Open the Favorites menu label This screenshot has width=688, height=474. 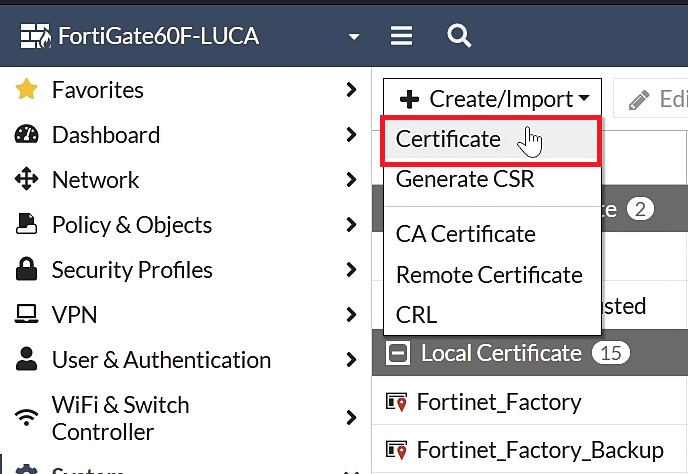(97, 90)
